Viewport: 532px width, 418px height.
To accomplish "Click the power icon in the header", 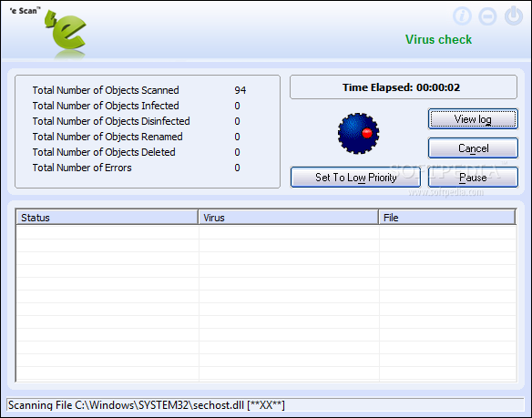I will pos(514,15).
